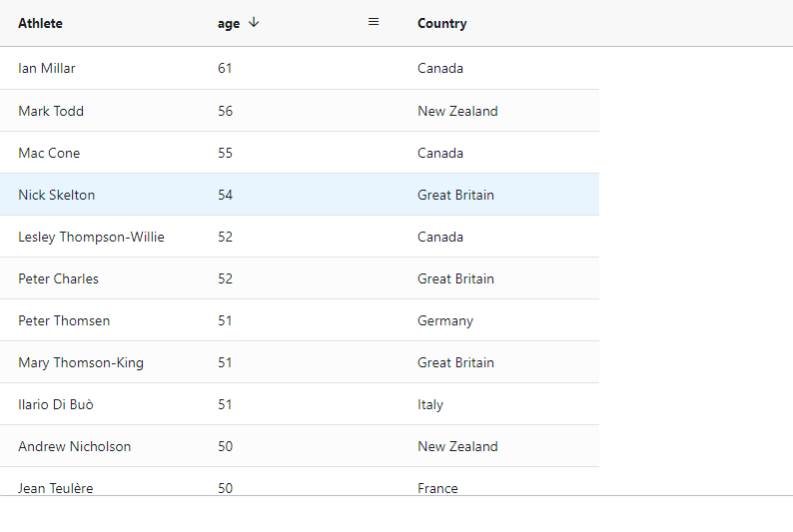The image size is (793, 532).
Task: Click the Lesley Thompson-Willie cell
Action: click(x=91, y=237)
